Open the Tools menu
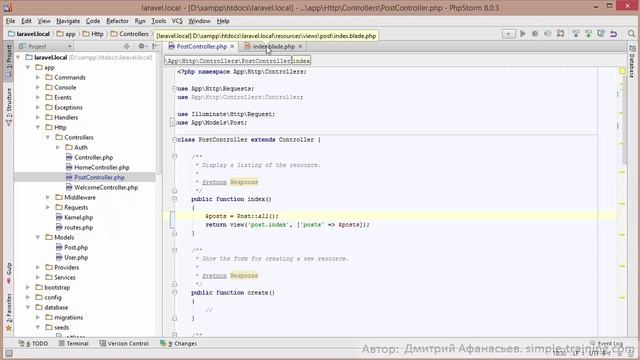This screenshot has width=640, height=360. [x=158, y=21]
